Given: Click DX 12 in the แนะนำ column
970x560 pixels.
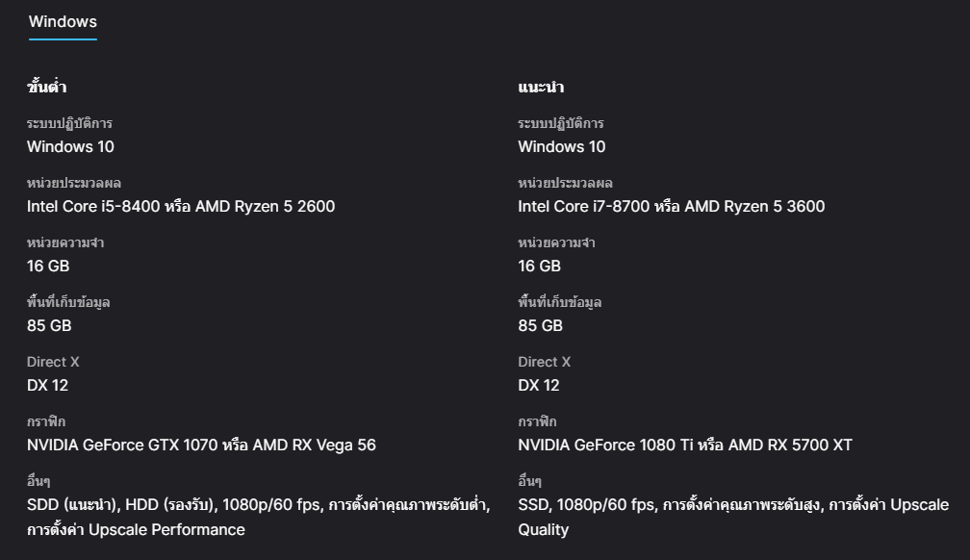Looking at the screenshot, I should click(x=538, y=385).
